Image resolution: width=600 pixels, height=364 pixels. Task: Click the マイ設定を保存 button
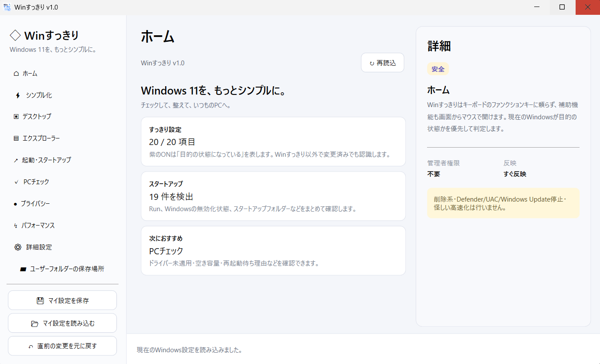point(62,300)
